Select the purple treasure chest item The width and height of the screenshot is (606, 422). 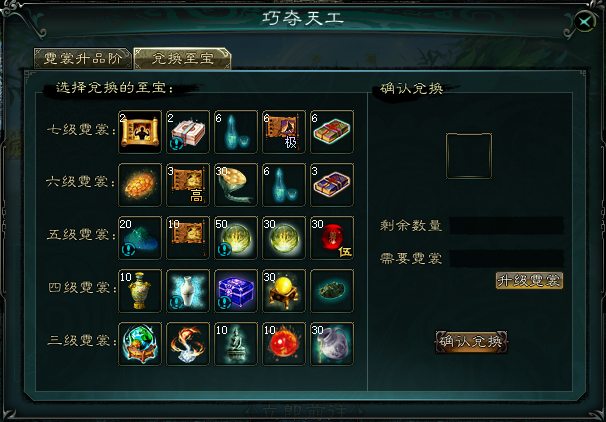(236, 291)
